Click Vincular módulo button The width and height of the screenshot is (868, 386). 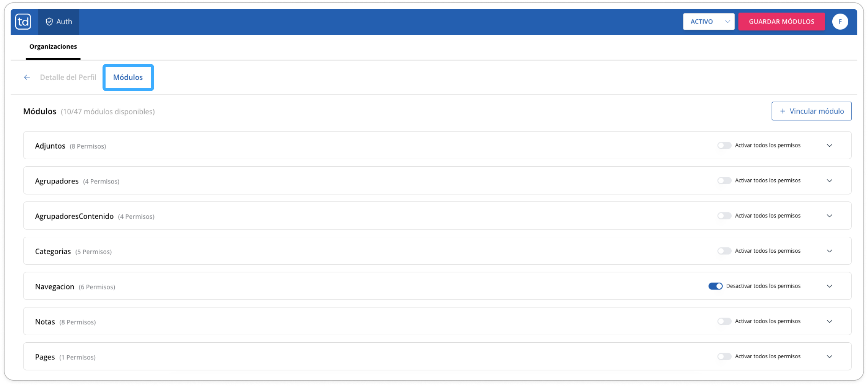point(811,111)
